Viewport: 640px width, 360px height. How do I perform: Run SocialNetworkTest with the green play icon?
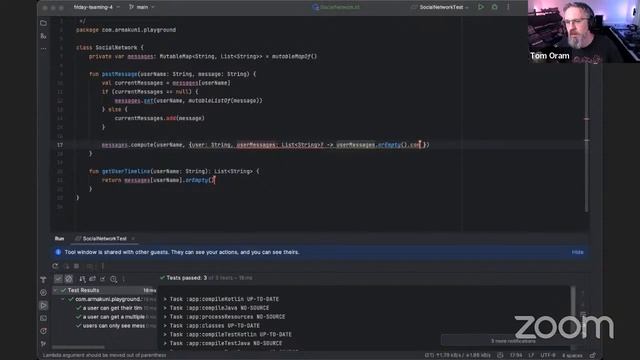coord(481,7)
